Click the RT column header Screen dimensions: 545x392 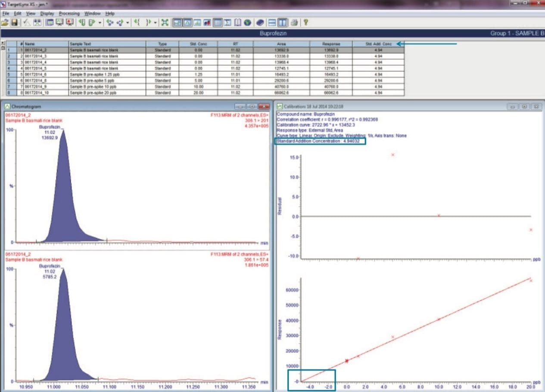[235, 44]
